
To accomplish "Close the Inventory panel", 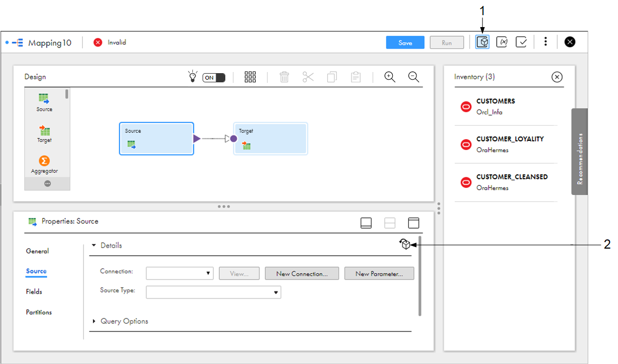I will (x=557, y=77).
